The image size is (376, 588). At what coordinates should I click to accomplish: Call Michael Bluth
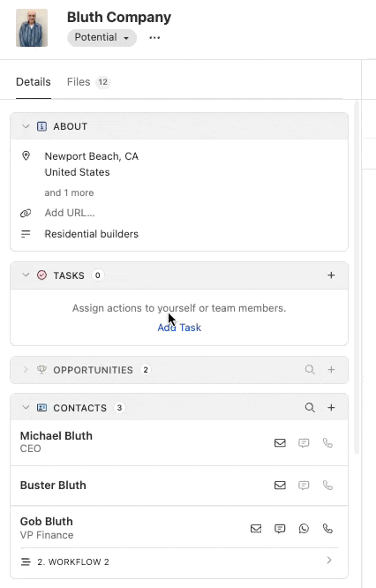pos(327,443)
